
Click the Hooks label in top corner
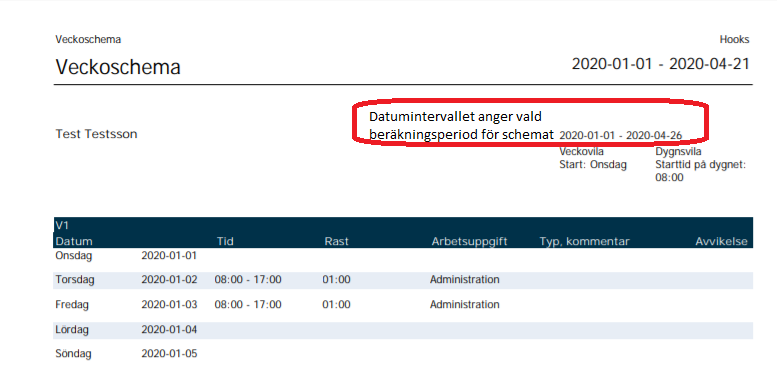click(x=734, y=40)
